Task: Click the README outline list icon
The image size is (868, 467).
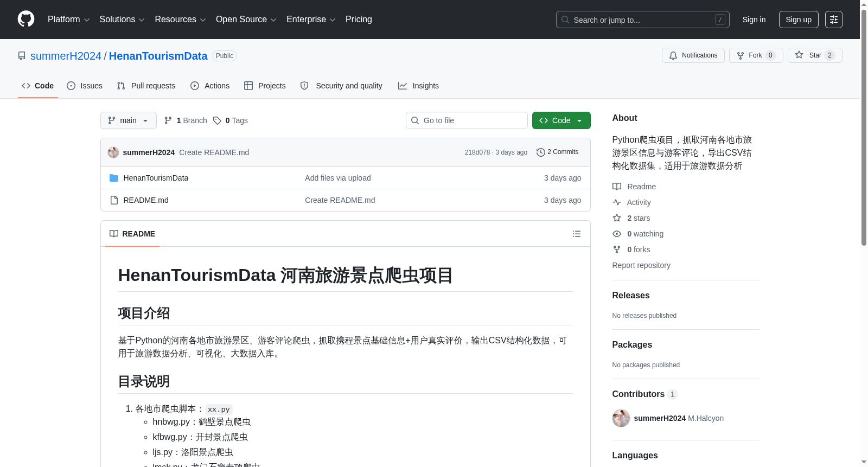Action: [x=576, y=234]
